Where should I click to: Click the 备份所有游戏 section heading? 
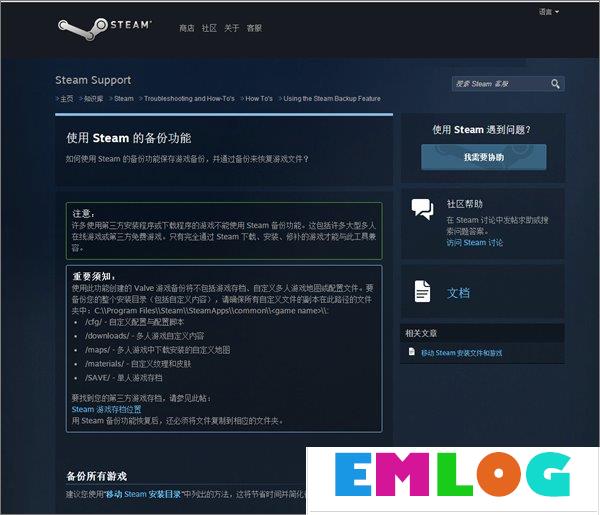pos(97,476)
